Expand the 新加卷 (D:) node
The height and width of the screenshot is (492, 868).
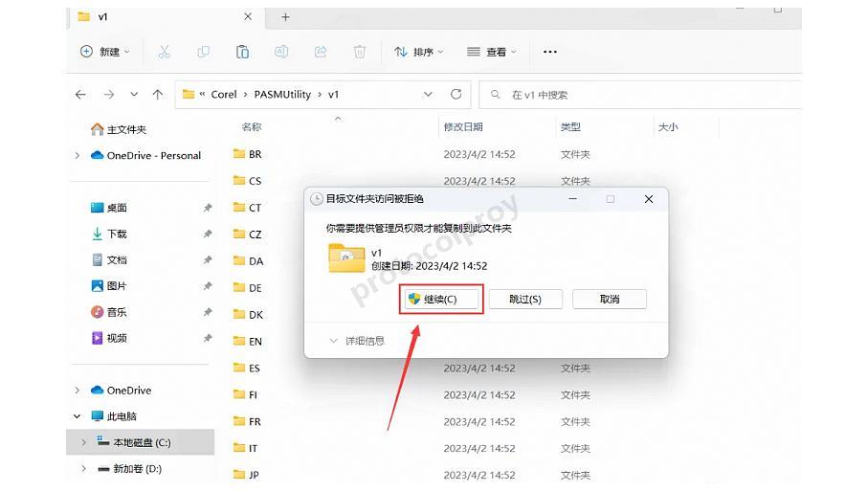click(x=84, y=469)
